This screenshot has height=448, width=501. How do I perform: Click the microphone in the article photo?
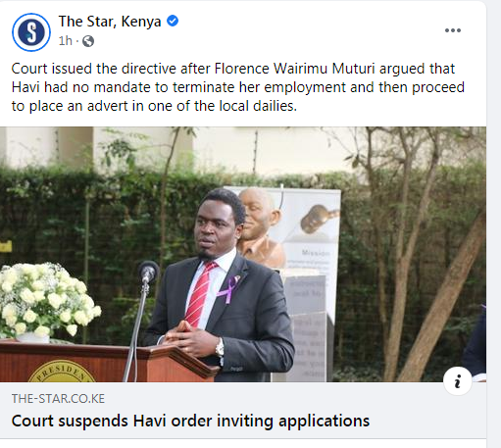click(148, 272)
